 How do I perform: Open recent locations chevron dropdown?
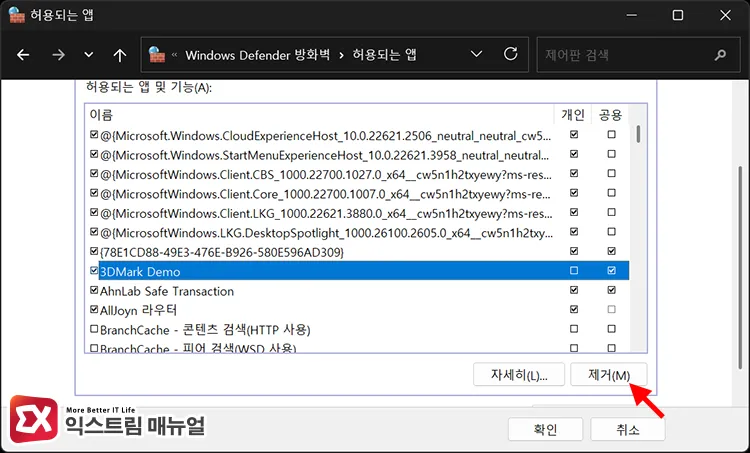pos(88,55)
